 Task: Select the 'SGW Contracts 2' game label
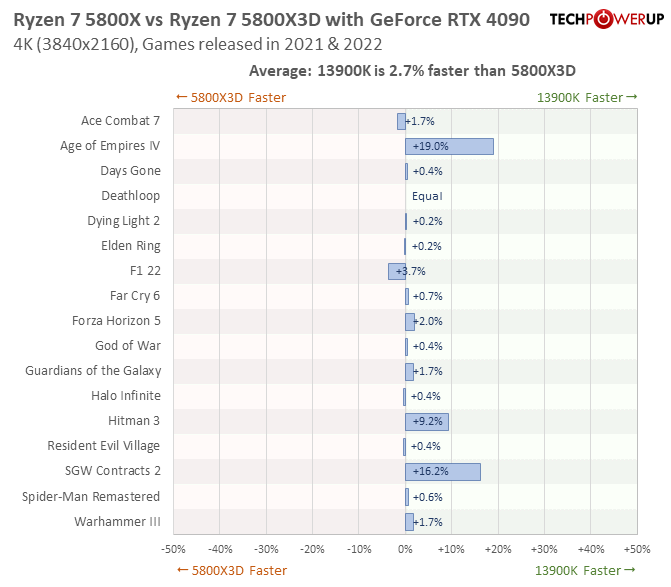(x=113, y=471)
